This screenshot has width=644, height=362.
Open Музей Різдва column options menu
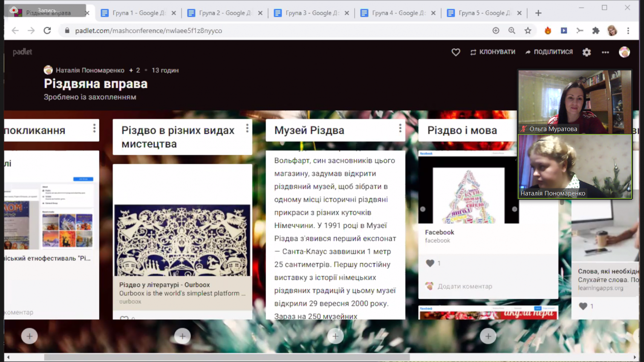[x=400, y=129]
